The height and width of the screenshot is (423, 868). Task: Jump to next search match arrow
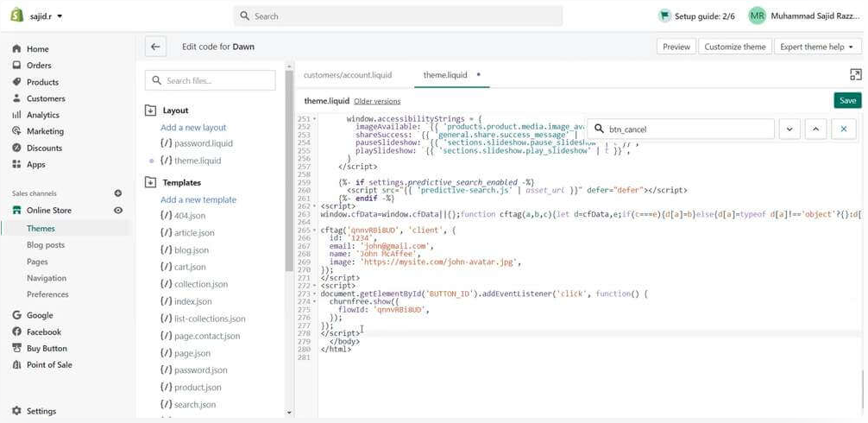click(789, 129)
